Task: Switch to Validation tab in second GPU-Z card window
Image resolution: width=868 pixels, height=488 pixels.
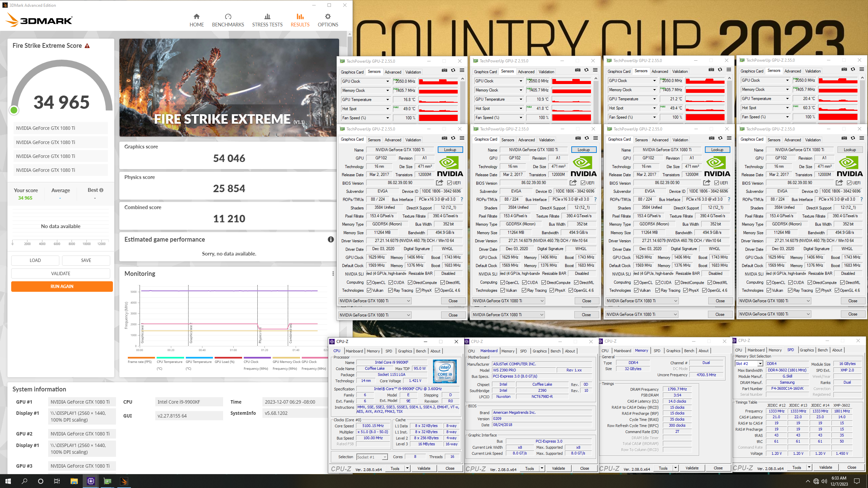Action: point(547,140)
